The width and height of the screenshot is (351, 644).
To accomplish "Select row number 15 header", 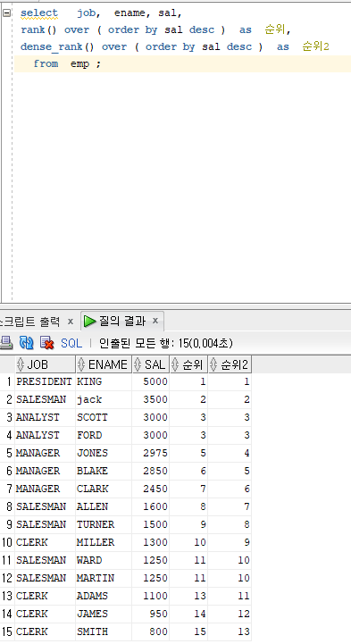I will [x=7, y=631].
